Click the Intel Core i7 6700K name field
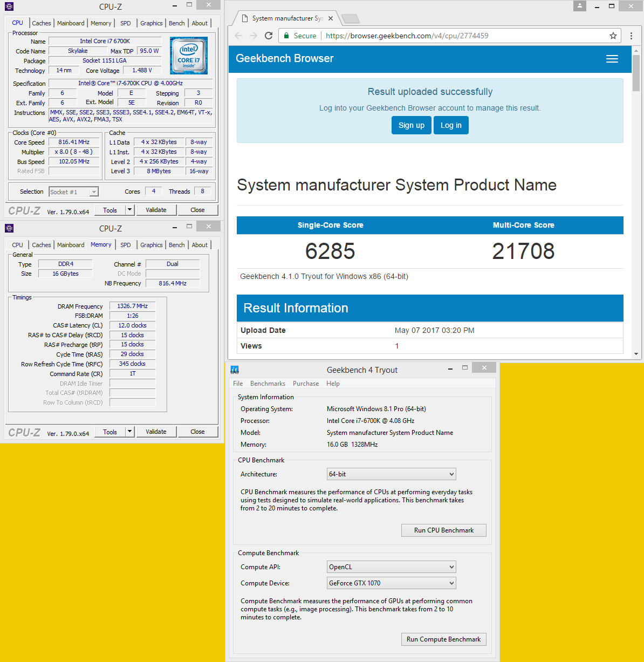This screenshot has height=662, width=644. 105,41
